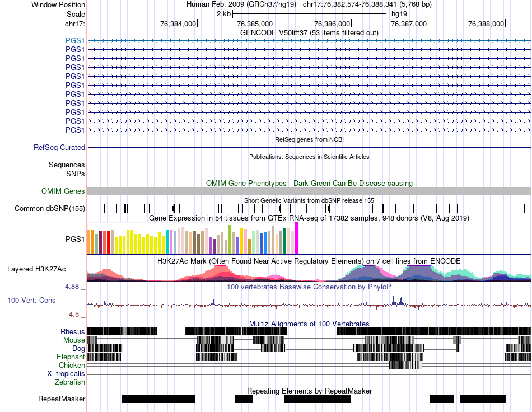Click the tall bright-green GTEx expression bar
The image size is (532, 412).
[230, 240]
